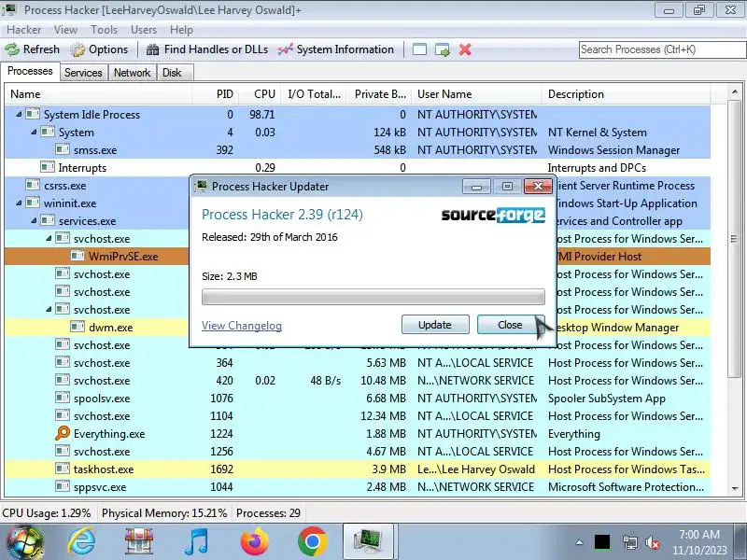Sort by the Name column header

[98, 94]
